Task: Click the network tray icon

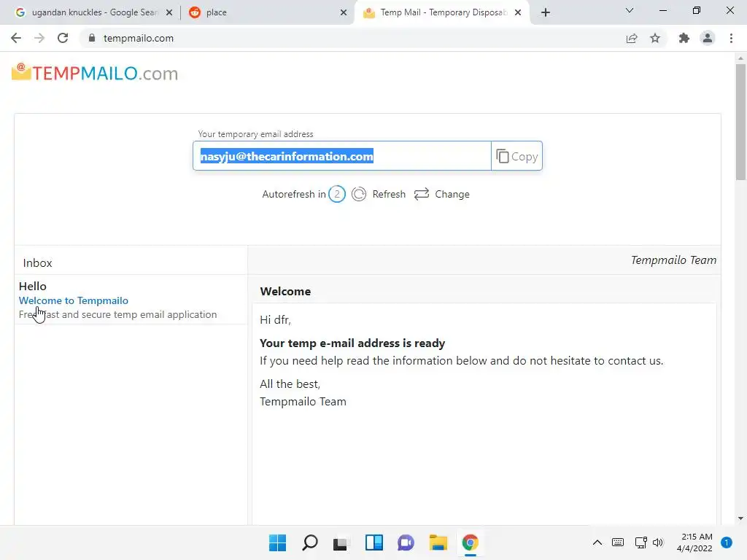Action: (x=640, y=542)
